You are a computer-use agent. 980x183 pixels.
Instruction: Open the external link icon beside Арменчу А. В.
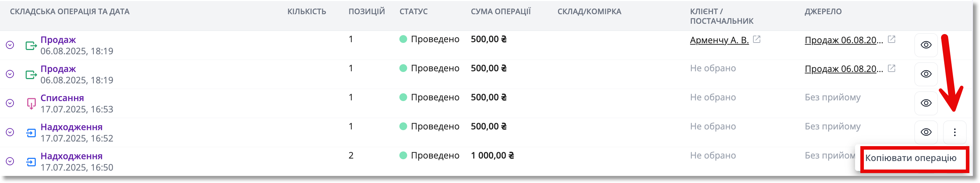[x=756, y=39]
